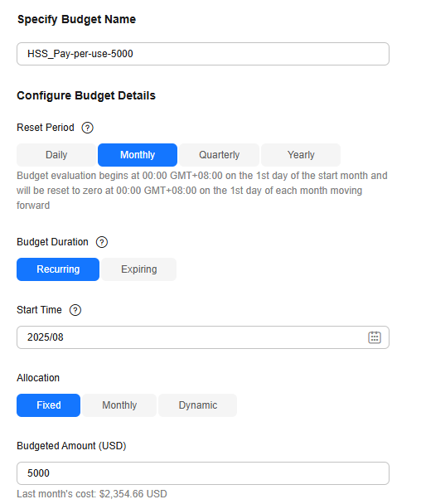Select the Last month's cost text

[92, 494]
